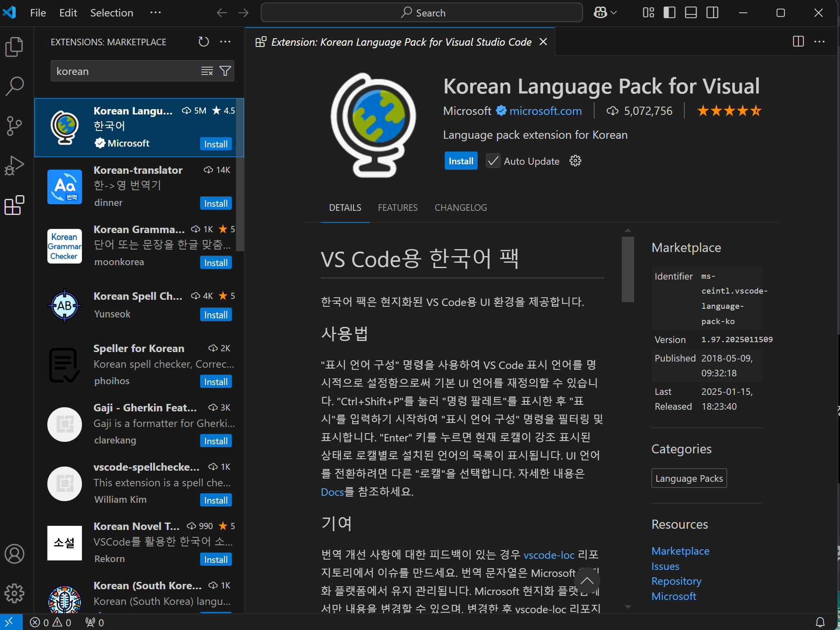The height and width of the screenshot is (630, 840).
Task: Open the Accounts menu icon
Action: 14,554
